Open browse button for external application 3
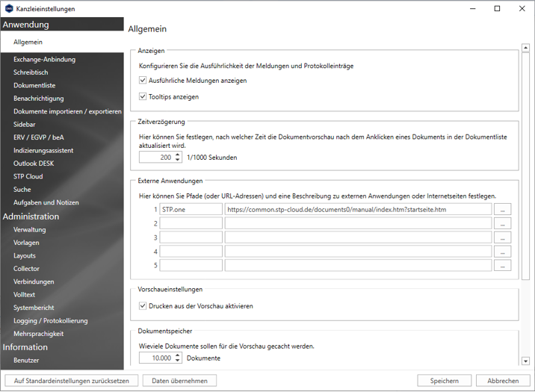The image size is (535, 392). point(502,237)
